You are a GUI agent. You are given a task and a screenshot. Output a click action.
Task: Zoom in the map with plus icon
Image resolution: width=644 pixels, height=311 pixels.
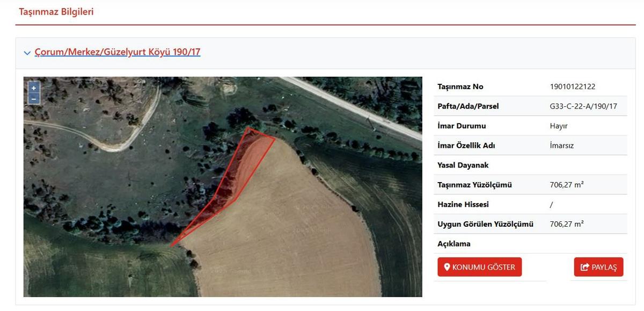tap(34, 88)
